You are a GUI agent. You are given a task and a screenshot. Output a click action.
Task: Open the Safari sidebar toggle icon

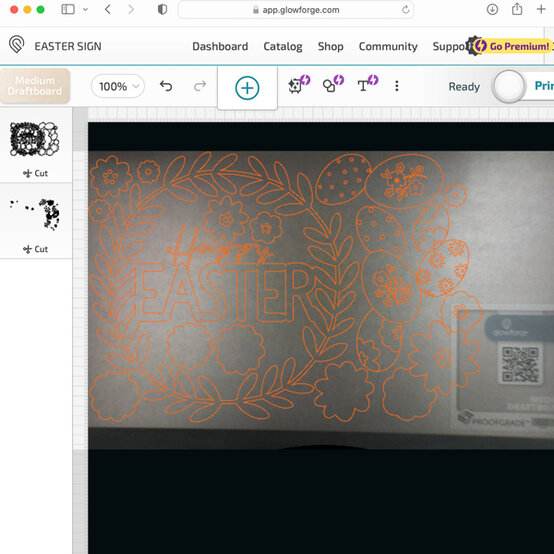(x=68, y=10)
